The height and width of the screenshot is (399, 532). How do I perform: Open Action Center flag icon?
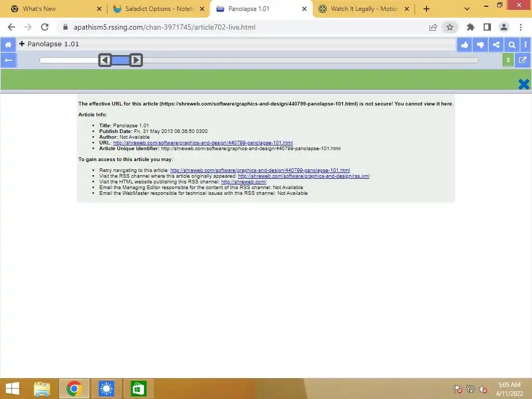tap(458, 389)
